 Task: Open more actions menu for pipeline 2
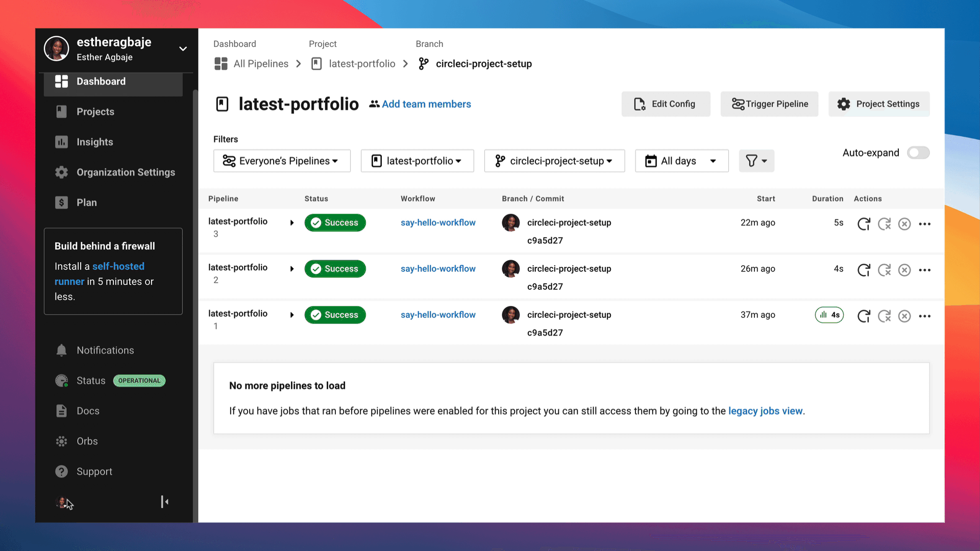[925, 270]
